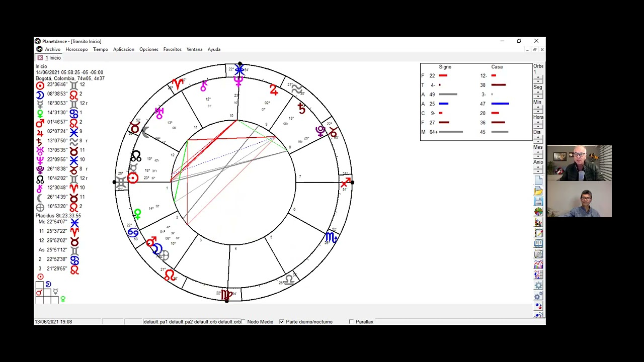Click the Sun position 23°36'46" in the list

pos(57,85)
